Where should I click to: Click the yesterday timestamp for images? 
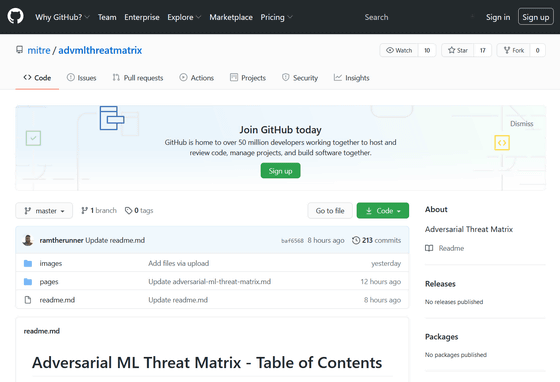(386, 263)
